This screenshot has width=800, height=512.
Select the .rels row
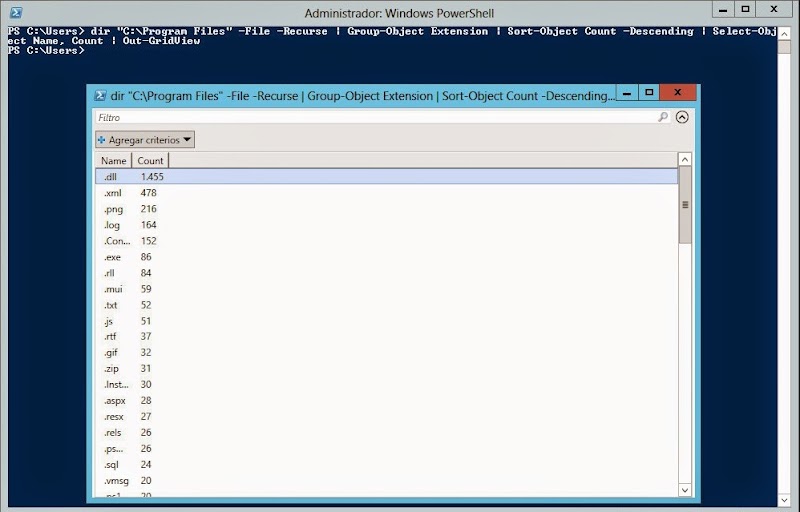386,432
